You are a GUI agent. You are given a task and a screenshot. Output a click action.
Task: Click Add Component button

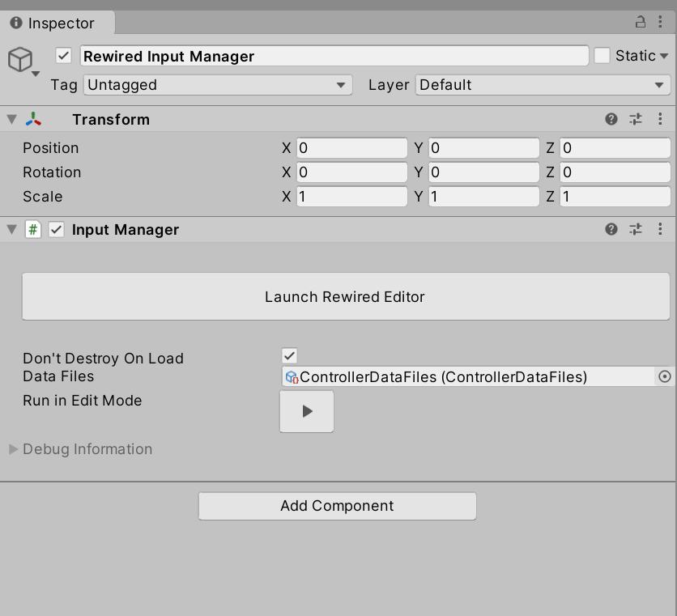coord(337,506)
